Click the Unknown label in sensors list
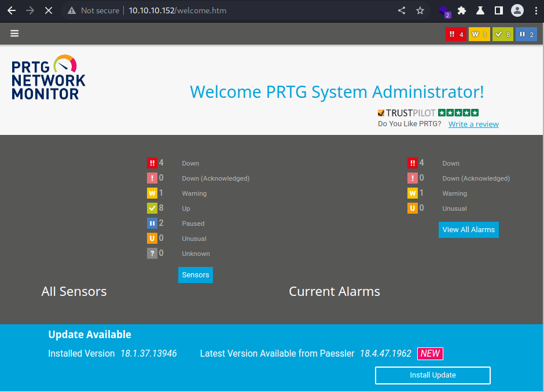The image size is (544, 392). tap(196, 254)
